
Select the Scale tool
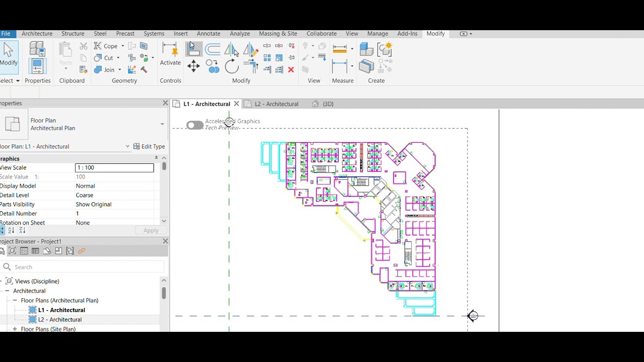tap(279, 58)
